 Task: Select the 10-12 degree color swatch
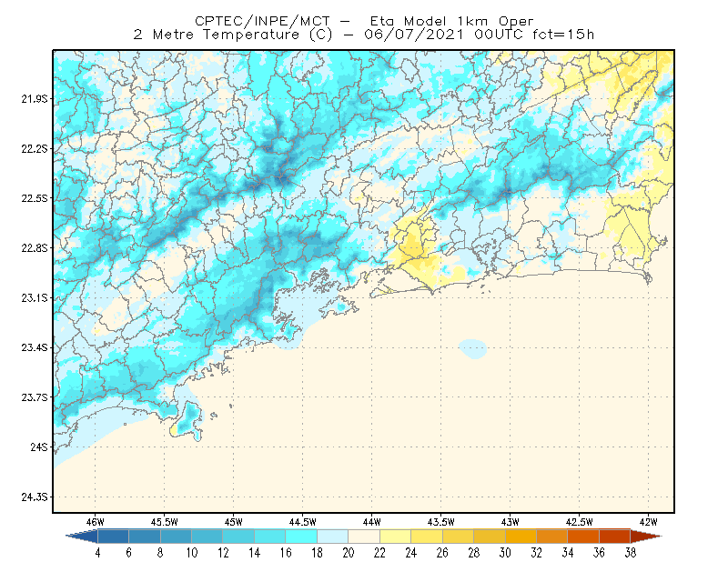(x=207, y=537)
